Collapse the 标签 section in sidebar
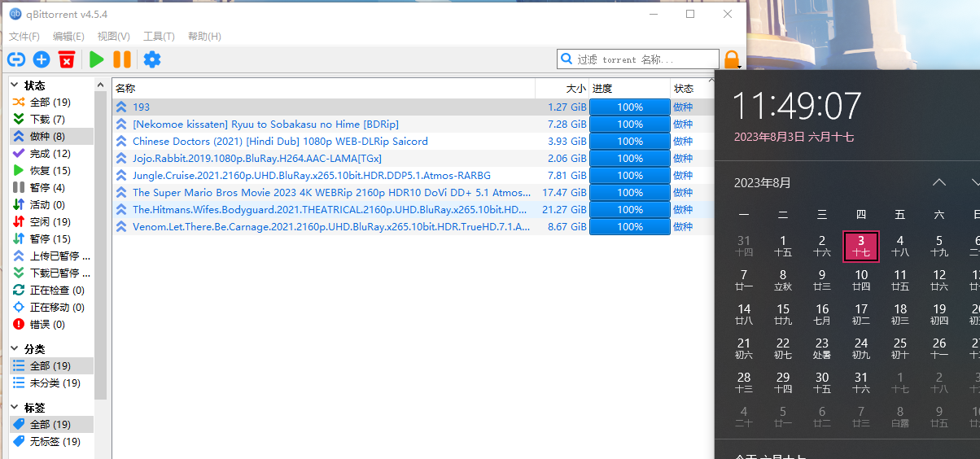The height and width of the screenshot is (459, 980). click(x=15, y=408)
